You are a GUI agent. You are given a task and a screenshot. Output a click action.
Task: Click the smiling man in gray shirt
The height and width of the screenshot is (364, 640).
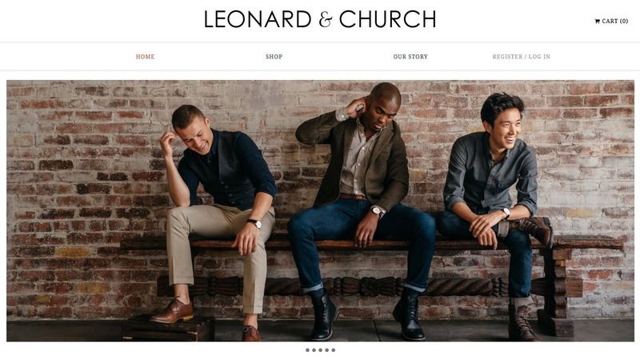click(496, 212)
